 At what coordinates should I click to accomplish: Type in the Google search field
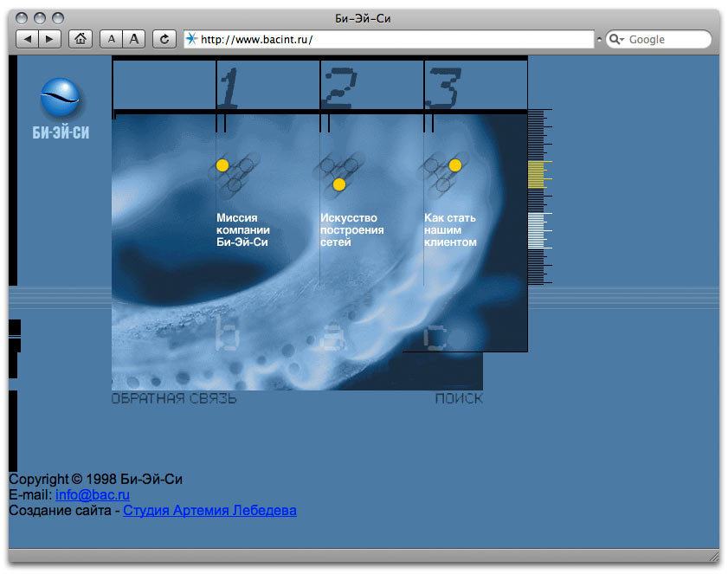667,39
